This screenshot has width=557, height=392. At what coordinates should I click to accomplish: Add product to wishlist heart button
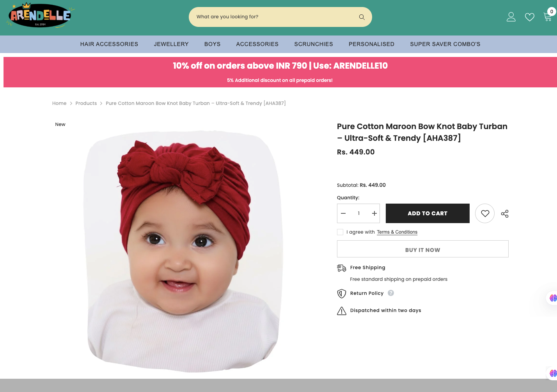(x=485, y=213)
